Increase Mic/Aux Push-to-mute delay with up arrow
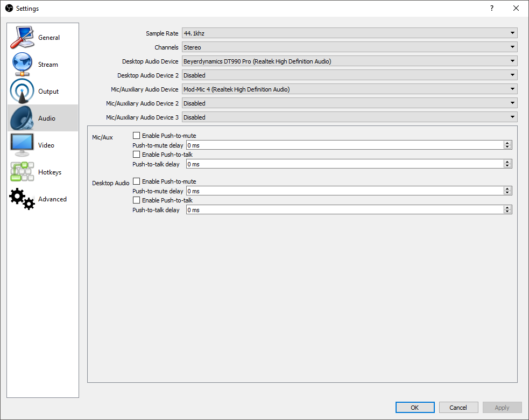The image size is (529, 420). coord(507,143)
